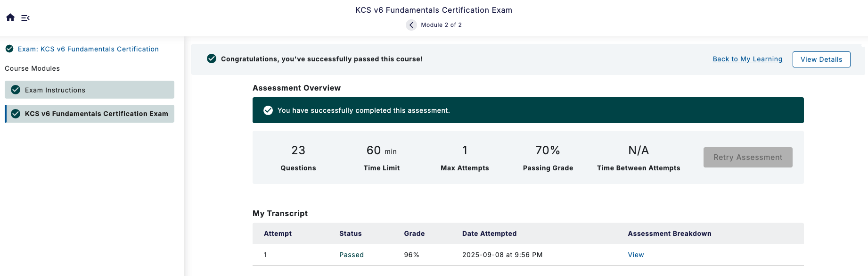Open Exam: KCS v6 Fundamentals Certification link
868x276 pixels.
(x=88, y=49)
